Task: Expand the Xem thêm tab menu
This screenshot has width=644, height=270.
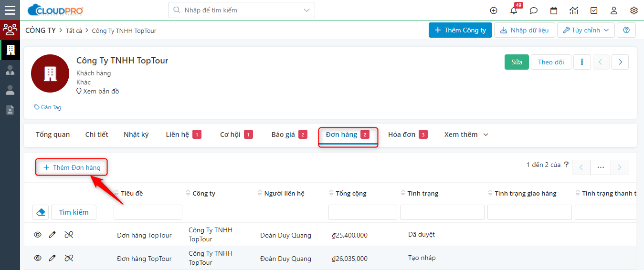Action: 466,135
